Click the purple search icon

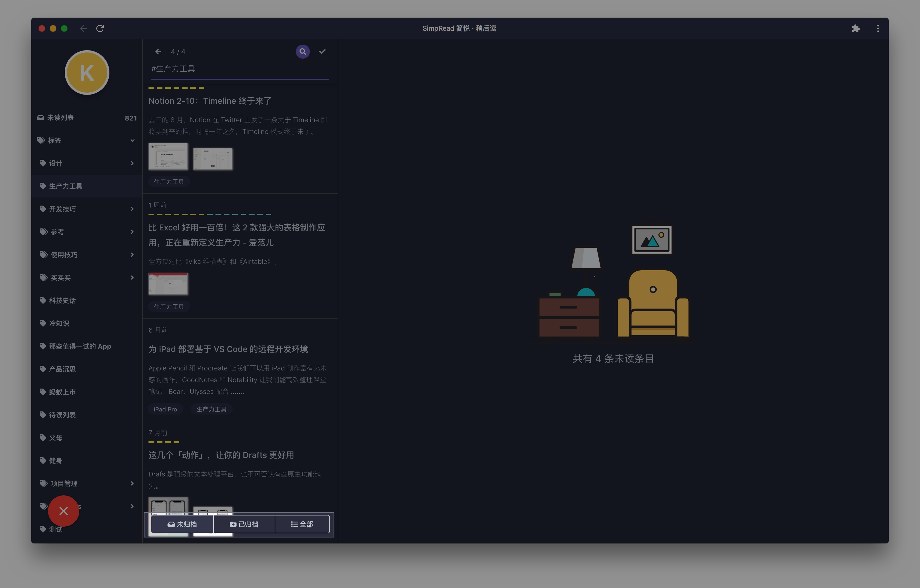[x=303, y=52]
